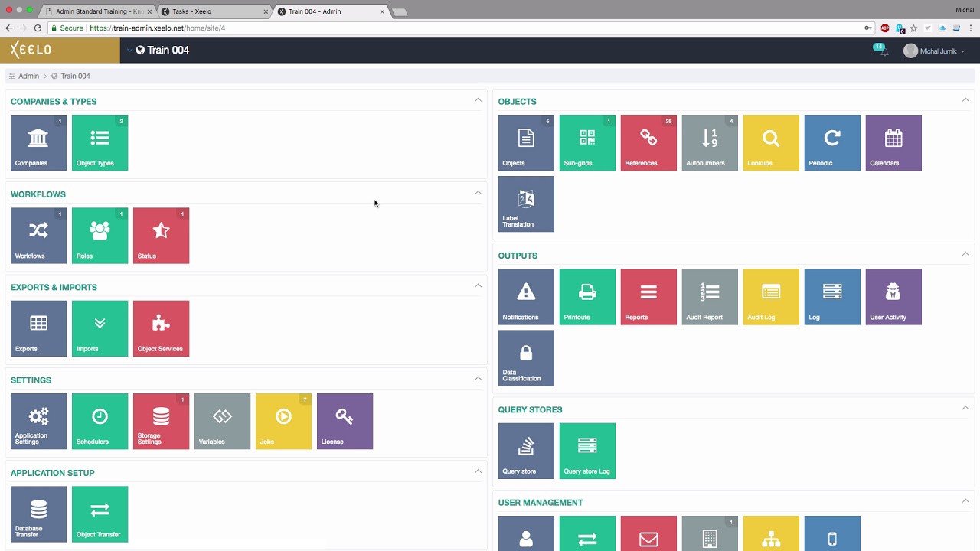Open the References tile
Screen dimensions: 980x551
coord(648,142)
